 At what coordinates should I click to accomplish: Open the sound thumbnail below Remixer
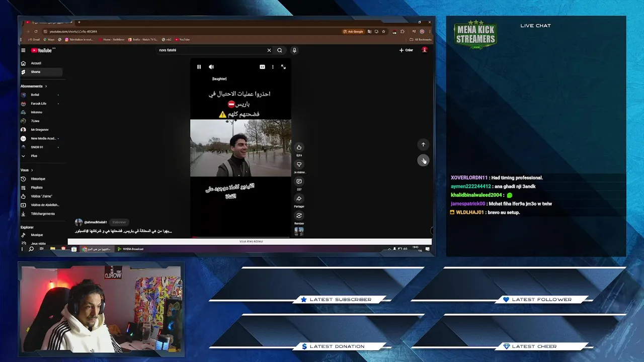(299, 232)
